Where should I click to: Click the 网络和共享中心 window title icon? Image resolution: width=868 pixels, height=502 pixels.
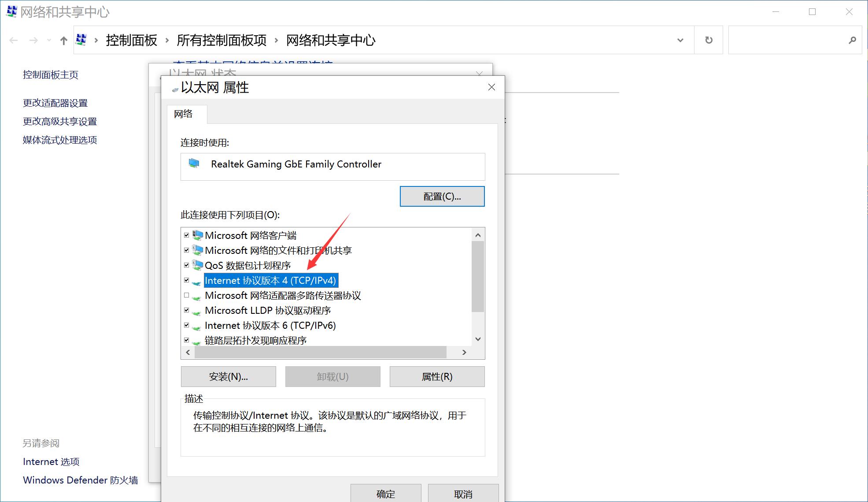point(11,11)
